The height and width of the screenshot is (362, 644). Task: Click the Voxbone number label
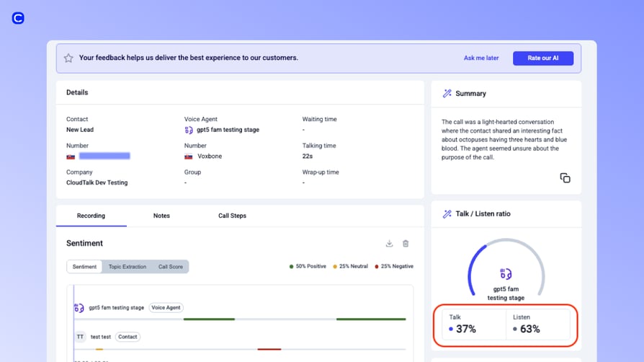pos(210,156)
